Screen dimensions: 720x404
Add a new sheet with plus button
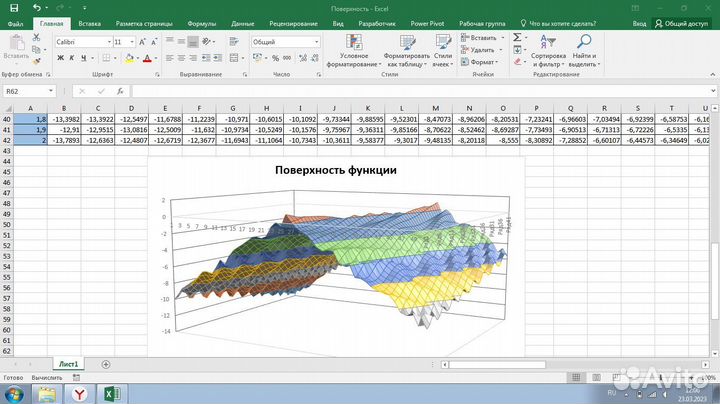[106, 365]
